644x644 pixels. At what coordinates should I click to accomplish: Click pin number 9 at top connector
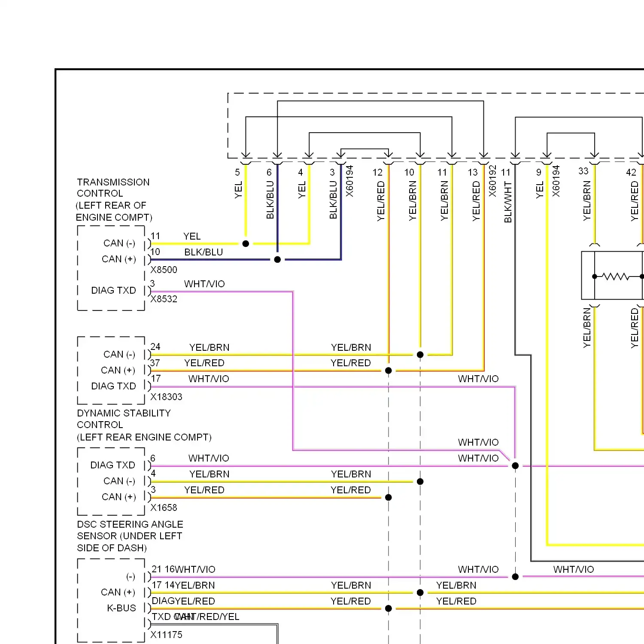coord(539,172)
